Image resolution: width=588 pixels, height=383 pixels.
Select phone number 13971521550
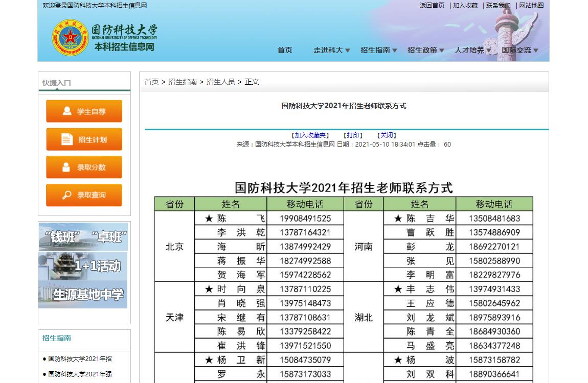point(305,346)
